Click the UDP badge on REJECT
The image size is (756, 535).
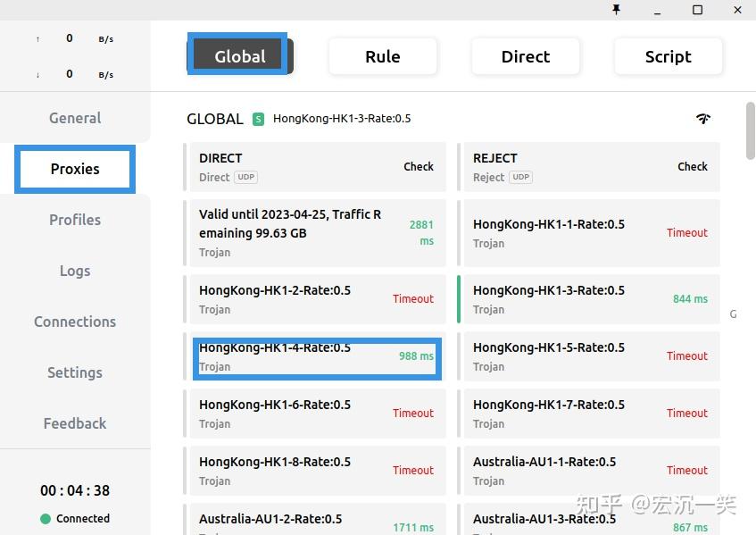(520, 177)
